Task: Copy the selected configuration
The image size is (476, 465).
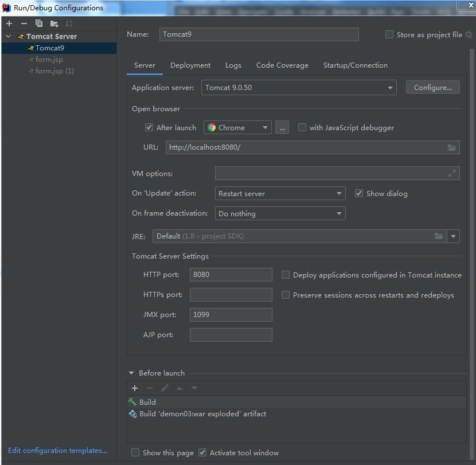Action: tap(39, 24)
